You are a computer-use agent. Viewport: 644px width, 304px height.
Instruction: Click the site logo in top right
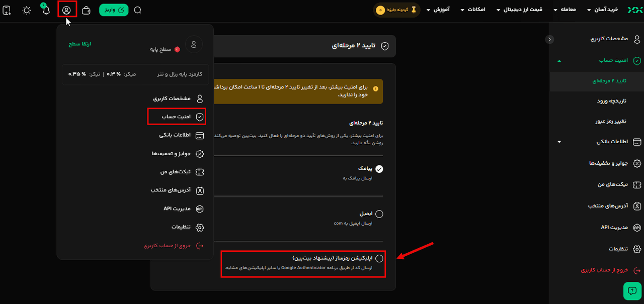634,10
